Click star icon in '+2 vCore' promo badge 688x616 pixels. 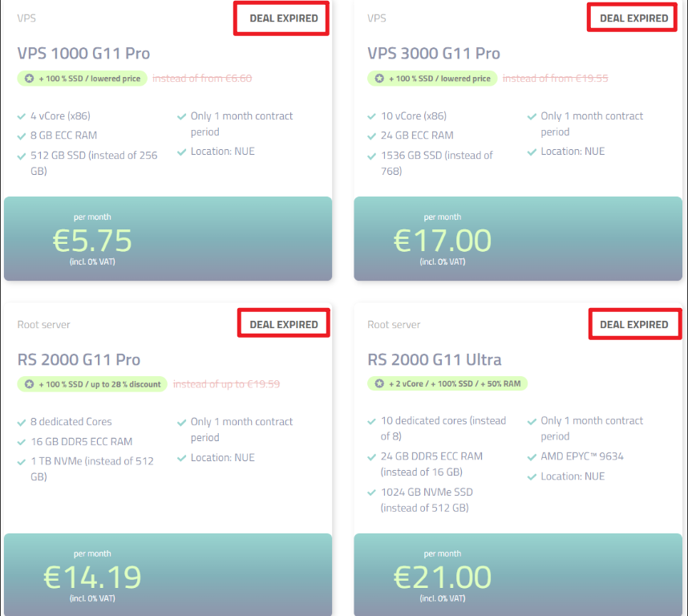pos(379,383)
